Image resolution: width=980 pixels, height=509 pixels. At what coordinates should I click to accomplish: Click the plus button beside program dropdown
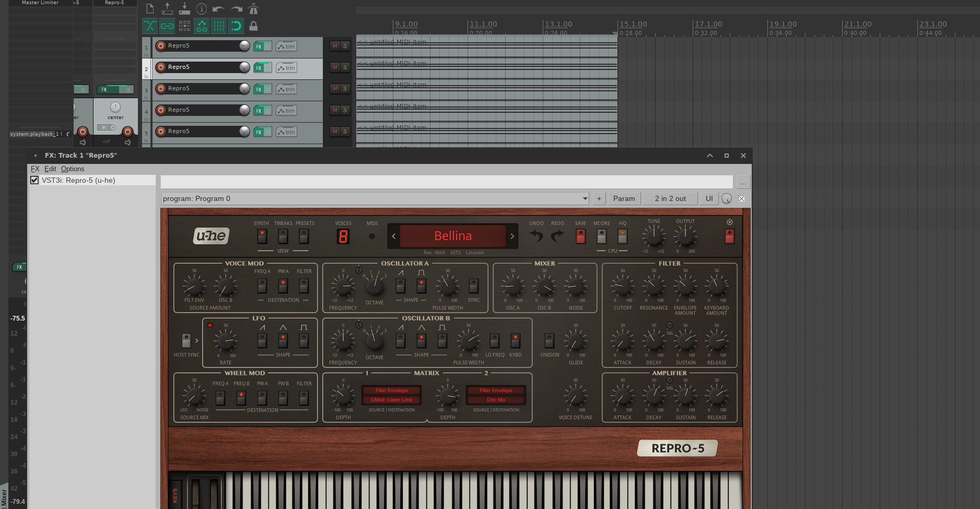[x=599, y=198]
